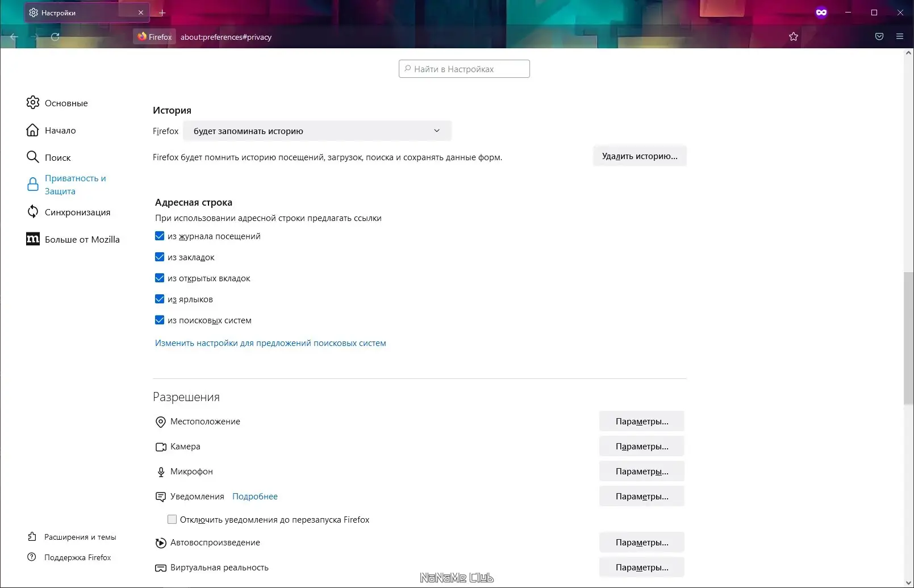Expand the history mode dropdown
This screenshot has height=588, width=914.
(317, 131)
